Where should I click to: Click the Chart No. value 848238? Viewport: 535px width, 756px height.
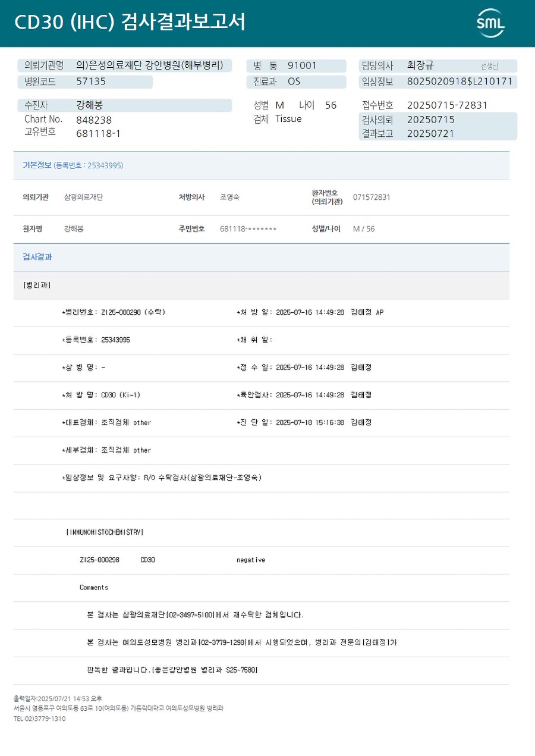94,120
